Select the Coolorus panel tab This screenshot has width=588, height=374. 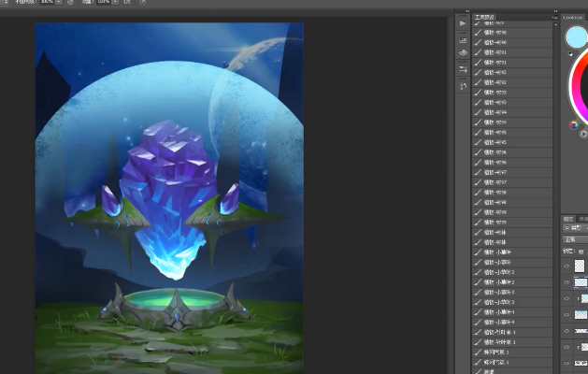pyautogui.click(x=573, y=17)
